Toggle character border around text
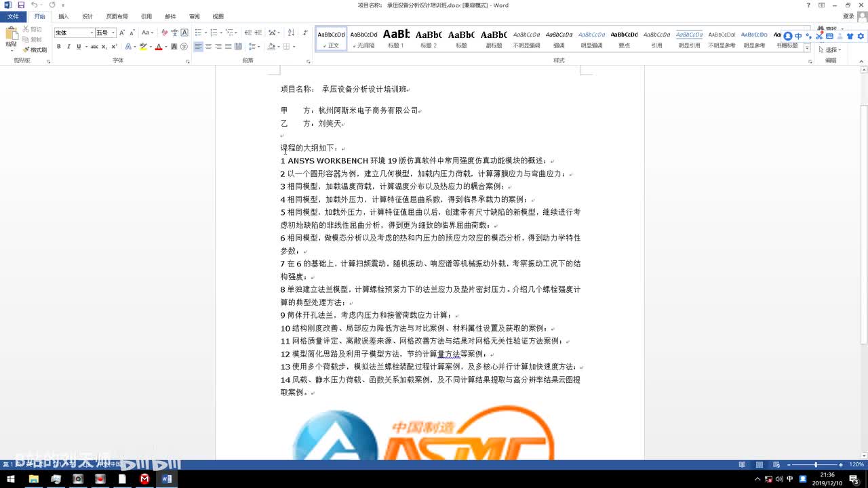 184,33
